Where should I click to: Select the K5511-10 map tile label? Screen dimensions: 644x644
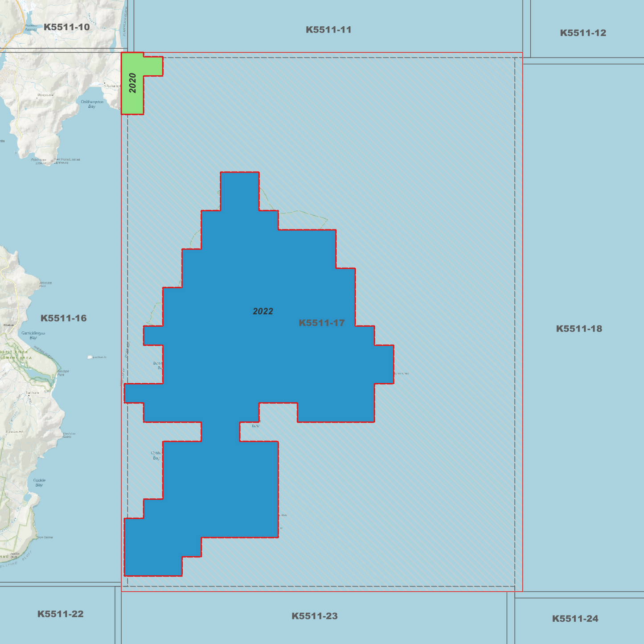point(67,27)
